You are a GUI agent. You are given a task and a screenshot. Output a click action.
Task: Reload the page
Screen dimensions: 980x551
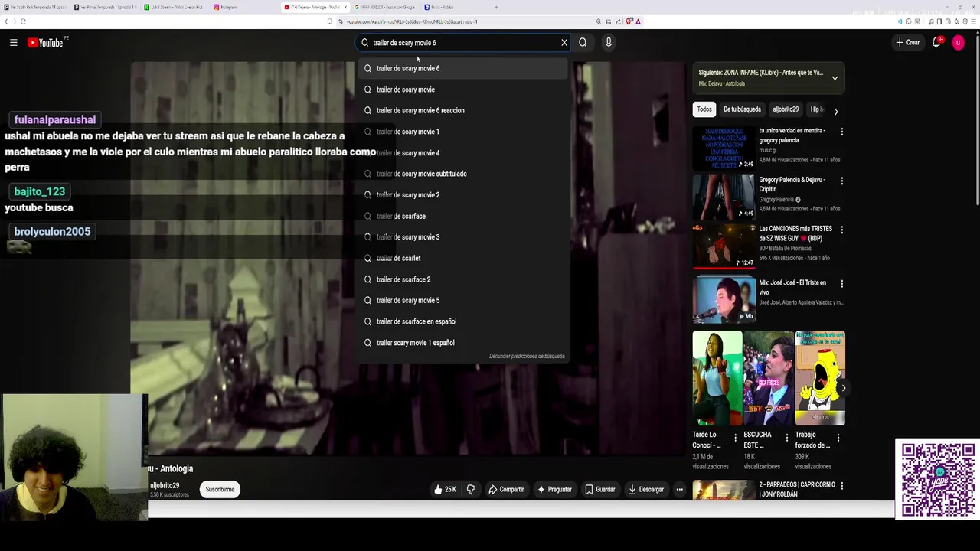point(23,21)
